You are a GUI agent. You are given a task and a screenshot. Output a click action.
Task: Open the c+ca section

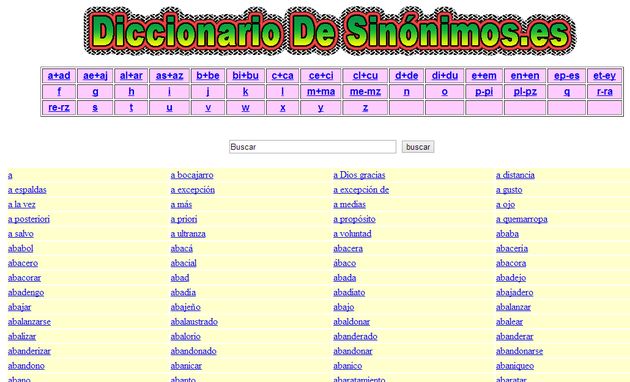282,76
